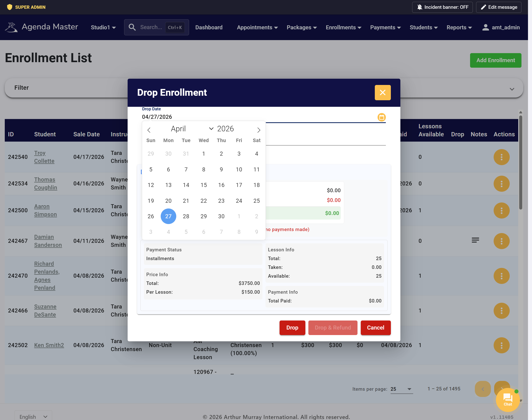Open the Reports menu
Image resolution: width=532 pixels, height=420 pixels.
459,27
